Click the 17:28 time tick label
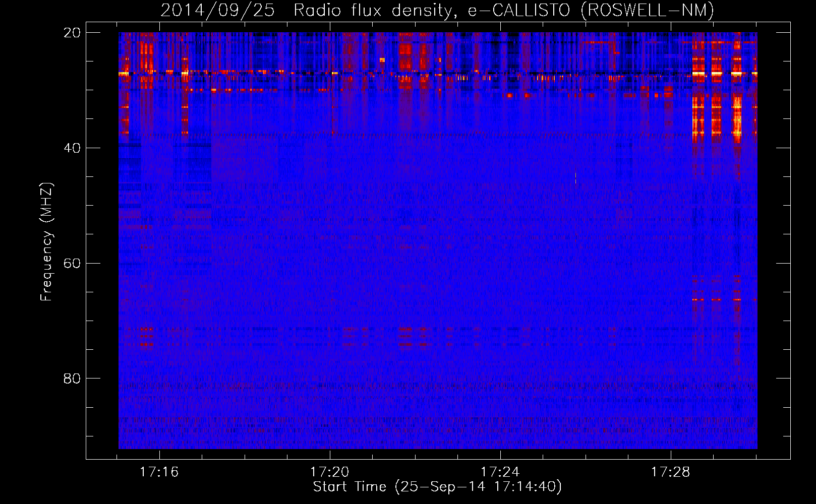Image resolution: width=816 pixels, height=504 pixels. click(x=671, y=472)
